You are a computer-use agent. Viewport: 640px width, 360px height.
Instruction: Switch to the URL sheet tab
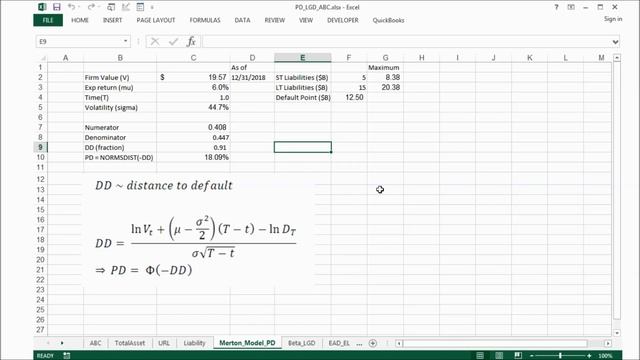point(164,343)
